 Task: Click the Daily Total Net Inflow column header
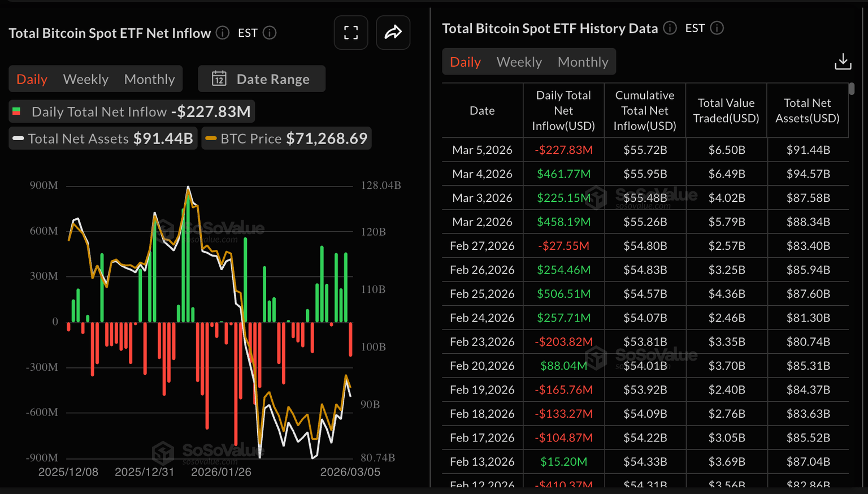point(563,111)
